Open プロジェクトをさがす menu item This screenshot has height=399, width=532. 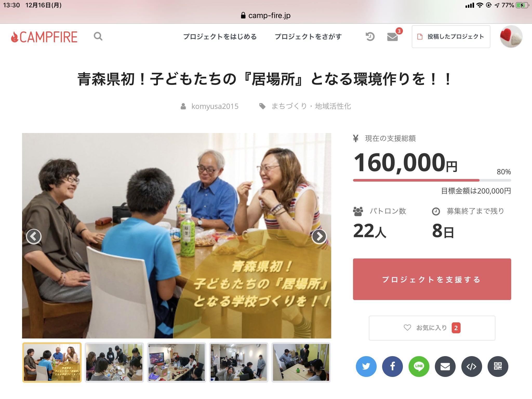[x=308, y=37]
